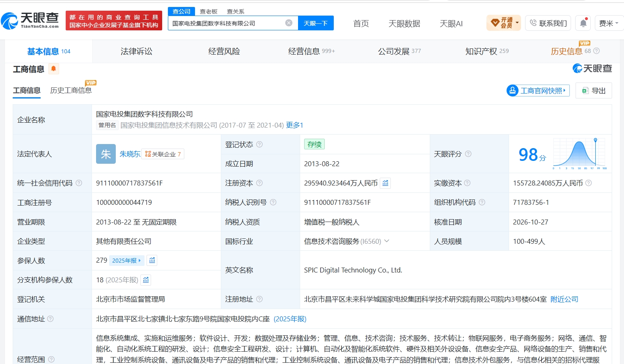Open the 费米 user account dropdown
This screenshot has width=624, height=364.
click(608, 23)
